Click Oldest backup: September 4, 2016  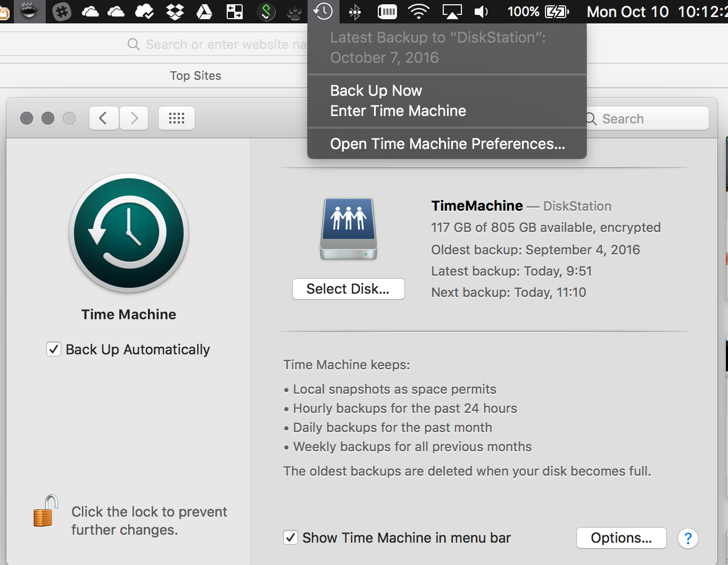point(535,250)
